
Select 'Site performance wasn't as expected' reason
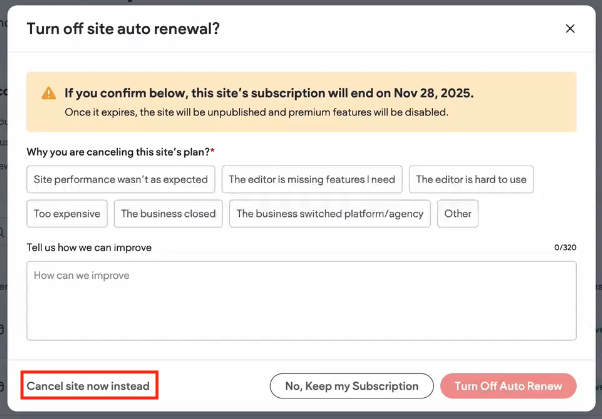pos(121,180)
